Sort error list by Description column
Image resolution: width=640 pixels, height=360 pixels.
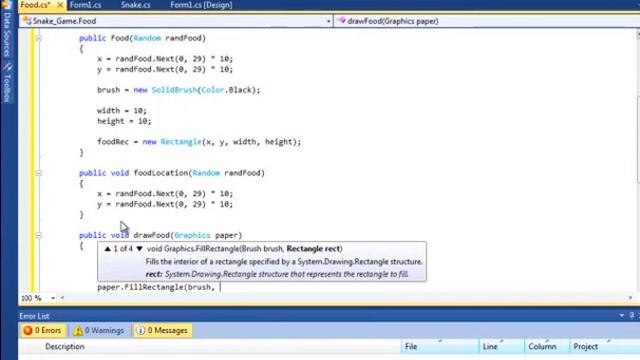pos(64,347)
